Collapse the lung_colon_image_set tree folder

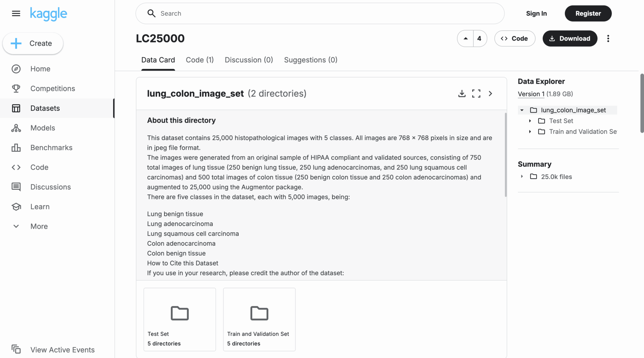(522, 110)
